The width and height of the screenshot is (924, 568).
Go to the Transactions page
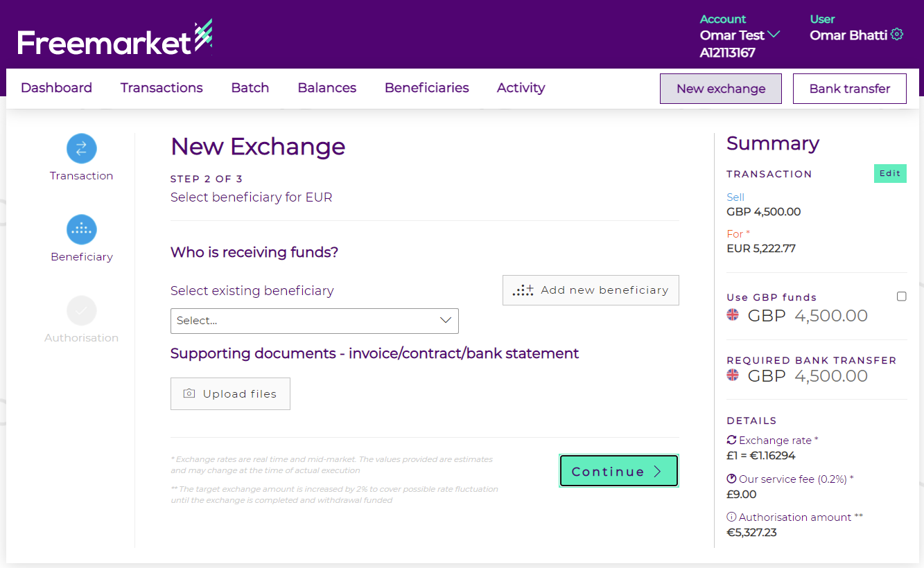(x=162, y=88)
